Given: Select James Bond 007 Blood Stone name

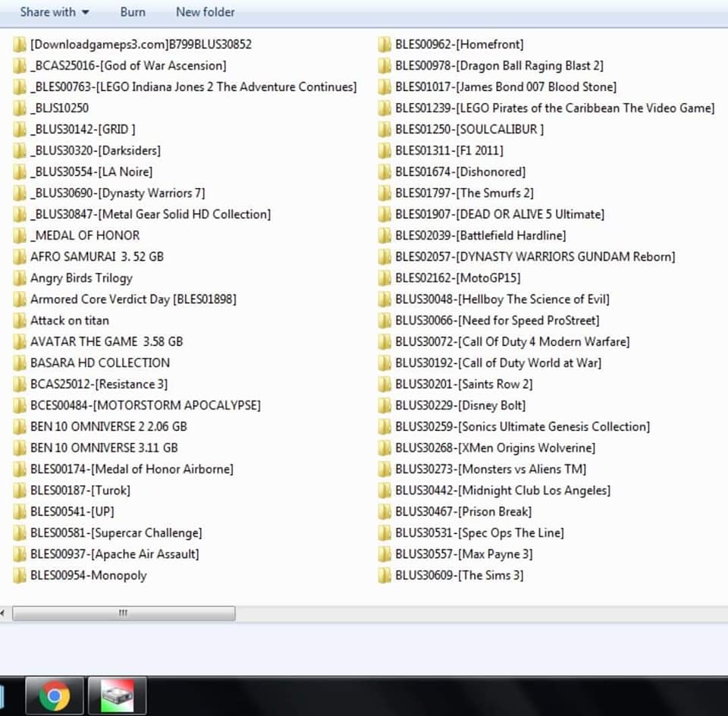Looking at the screenshot, I should [506, 86].
